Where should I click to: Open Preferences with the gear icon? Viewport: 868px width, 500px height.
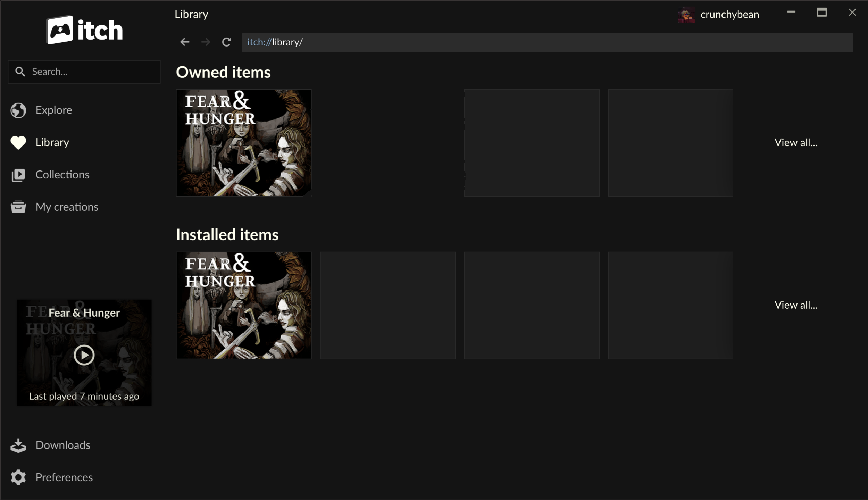pos(18,477)
